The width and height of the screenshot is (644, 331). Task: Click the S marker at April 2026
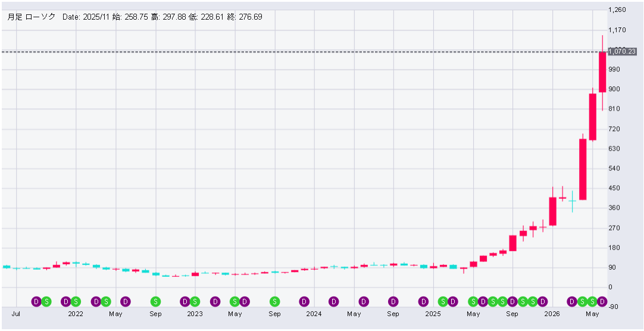pos(582,302)
